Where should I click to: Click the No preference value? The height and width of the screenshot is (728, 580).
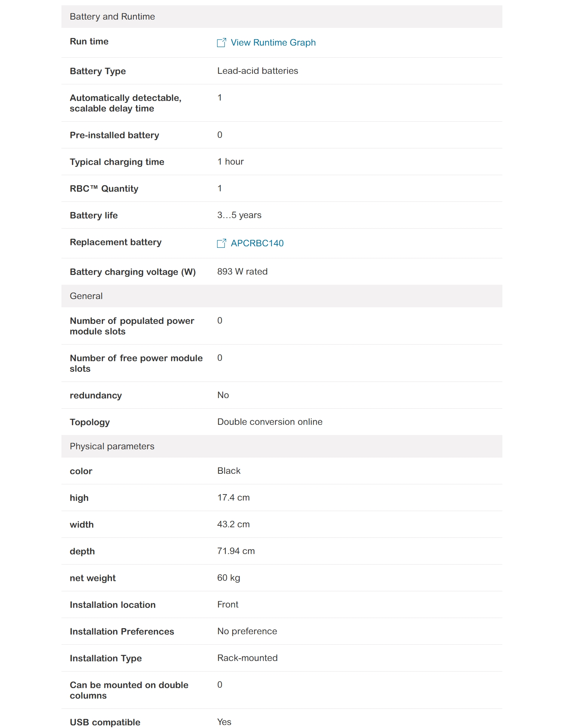[x=247, y=631]
